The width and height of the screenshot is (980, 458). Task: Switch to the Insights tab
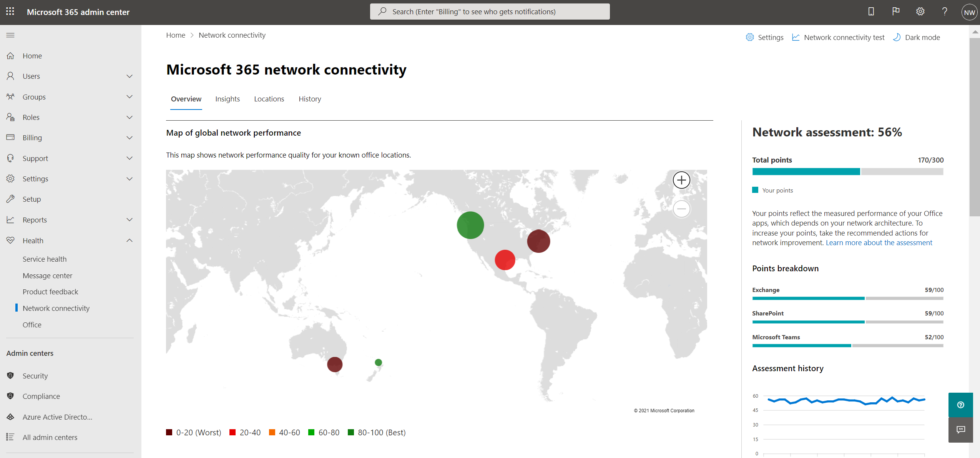(x=228, y=99)
